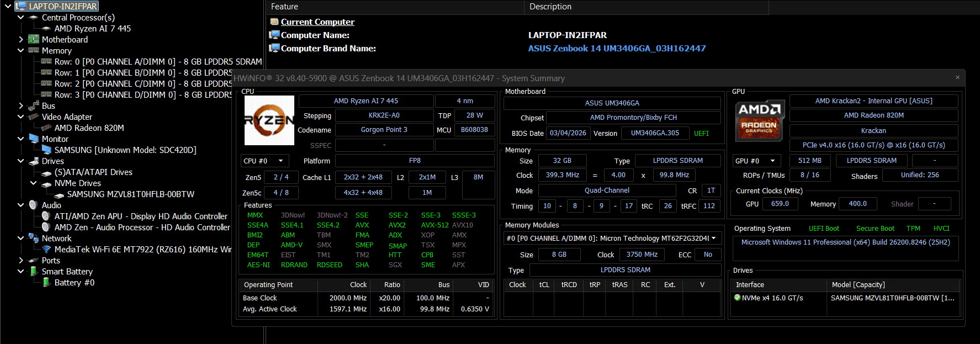
Task: Click the Wi-Fi icon beside MediaTek adapter
Action: point(46,249)
